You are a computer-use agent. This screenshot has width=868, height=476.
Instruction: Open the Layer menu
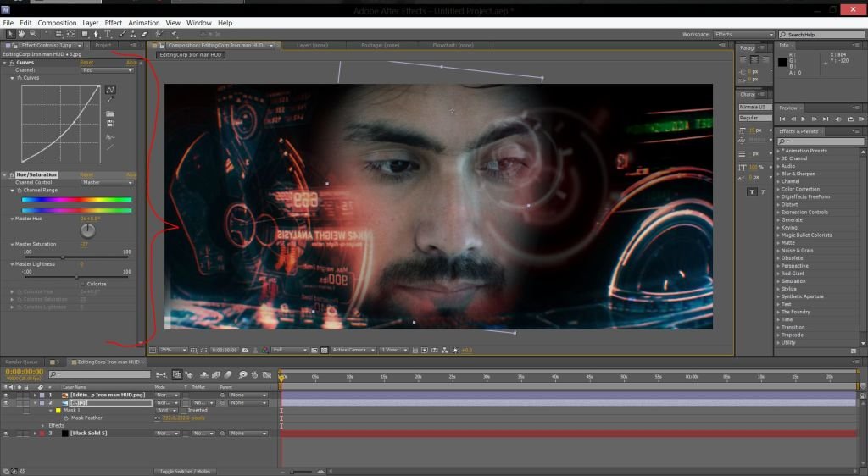click(x=90, y=23)
